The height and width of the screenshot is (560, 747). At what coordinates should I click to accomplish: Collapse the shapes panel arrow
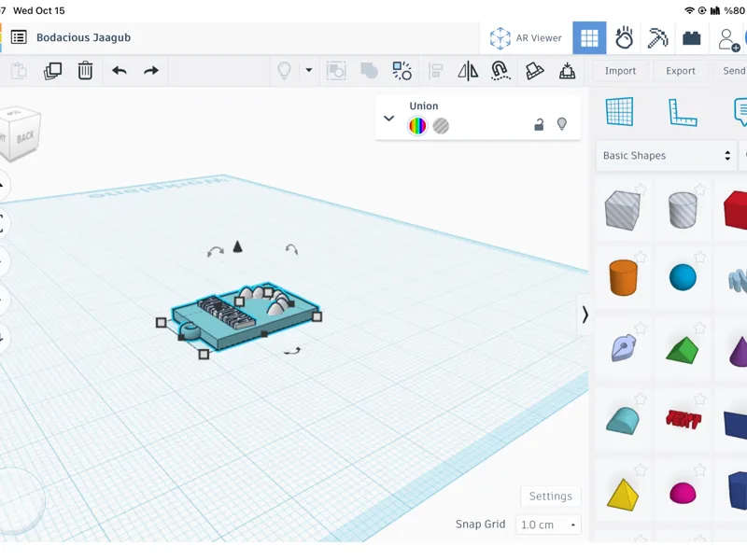tap(585, 315)
